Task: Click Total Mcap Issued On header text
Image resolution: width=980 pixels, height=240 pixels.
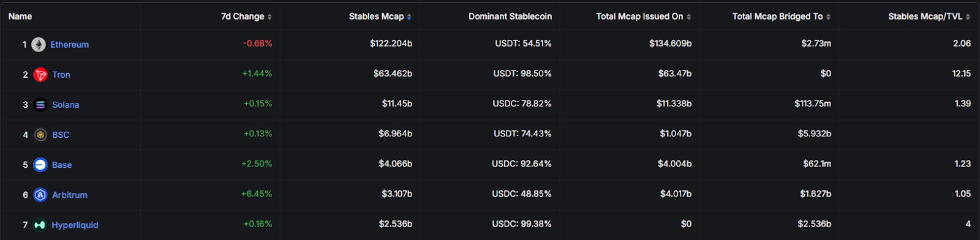Action: point(639,17)
